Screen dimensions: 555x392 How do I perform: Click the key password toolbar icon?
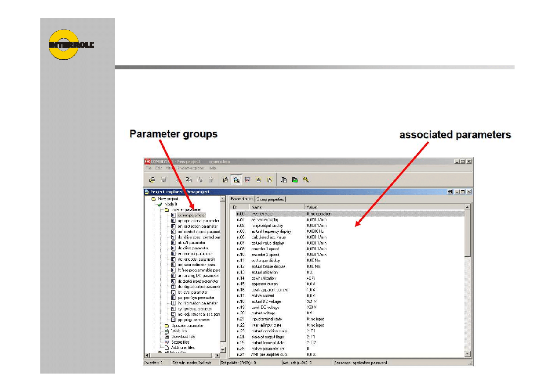point(306,180)
